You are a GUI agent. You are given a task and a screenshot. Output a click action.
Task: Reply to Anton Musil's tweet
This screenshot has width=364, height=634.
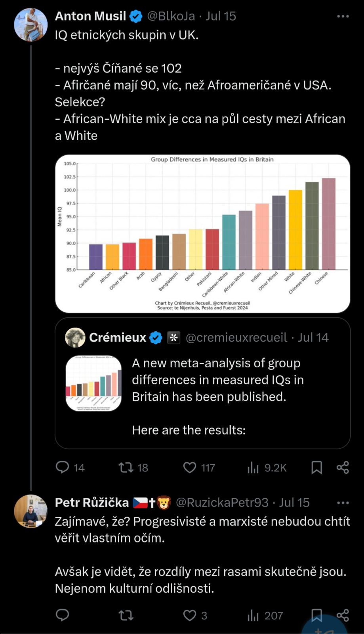pyautogui.click(x=63, y=468)
